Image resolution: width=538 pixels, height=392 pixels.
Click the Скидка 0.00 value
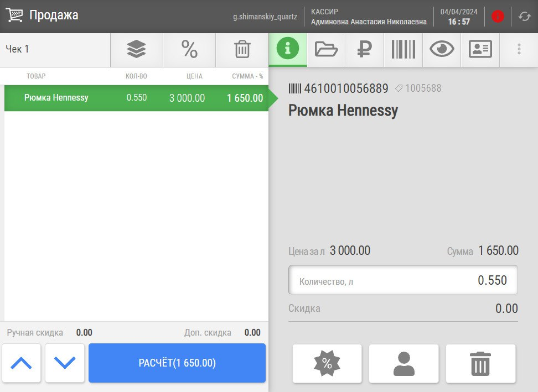click(x=506, y=309)
